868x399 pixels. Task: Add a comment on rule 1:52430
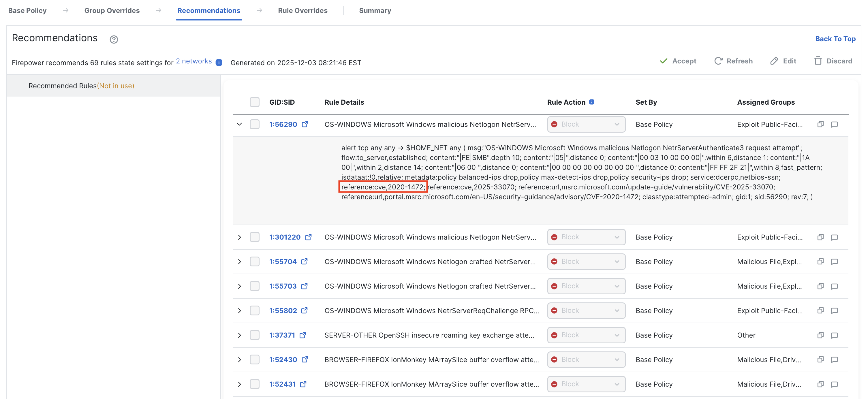(x=835, y=360)
